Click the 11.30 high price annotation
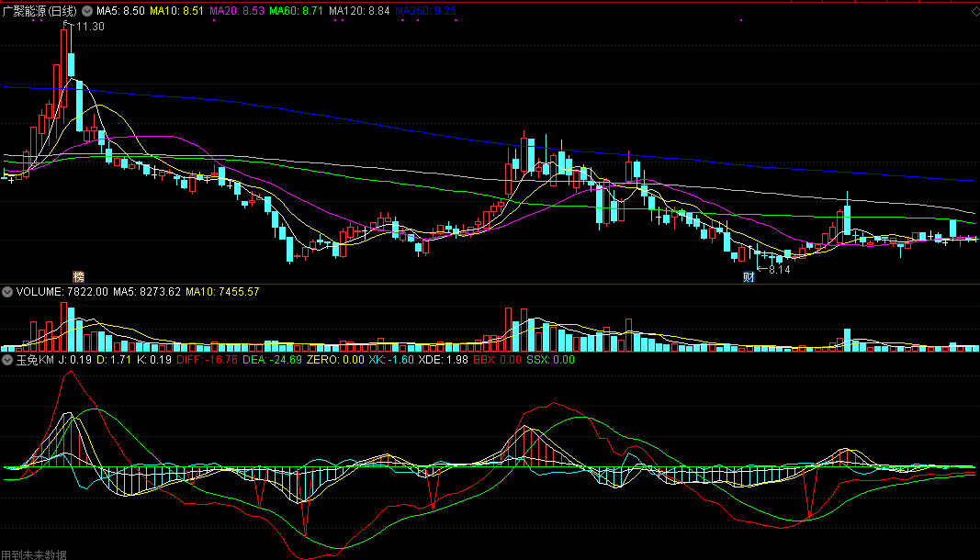 pos(90,27)
